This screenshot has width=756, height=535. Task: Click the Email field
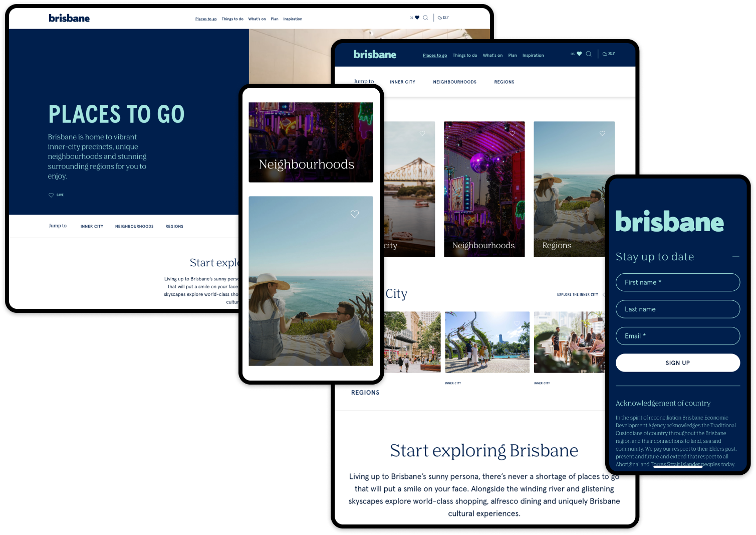click(677, 336)
